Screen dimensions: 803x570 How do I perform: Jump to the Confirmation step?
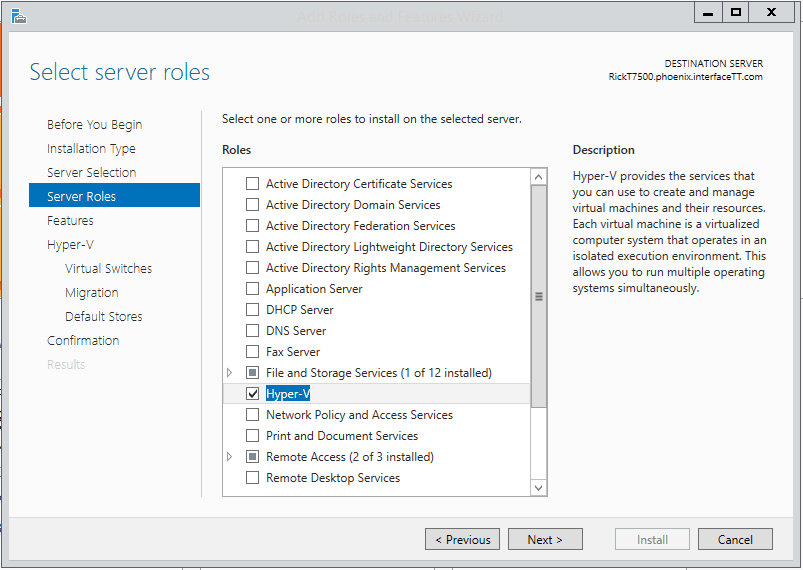[x=83, y=341]
